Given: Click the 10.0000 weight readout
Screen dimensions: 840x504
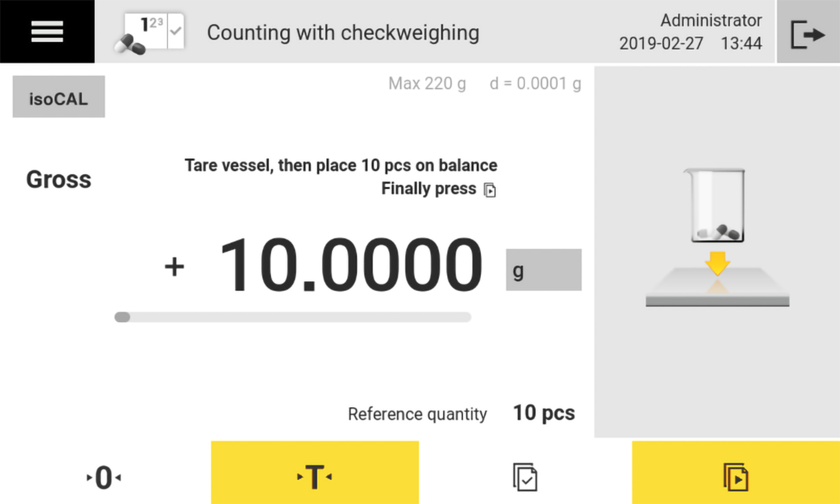Looking at the screenshot, I should 350,265.
